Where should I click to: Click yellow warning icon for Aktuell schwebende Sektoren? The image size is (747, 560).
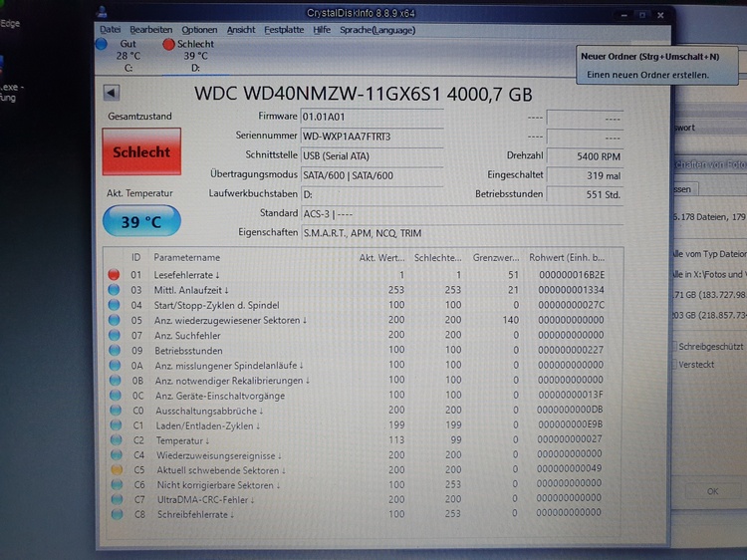(x=117, y=470)
